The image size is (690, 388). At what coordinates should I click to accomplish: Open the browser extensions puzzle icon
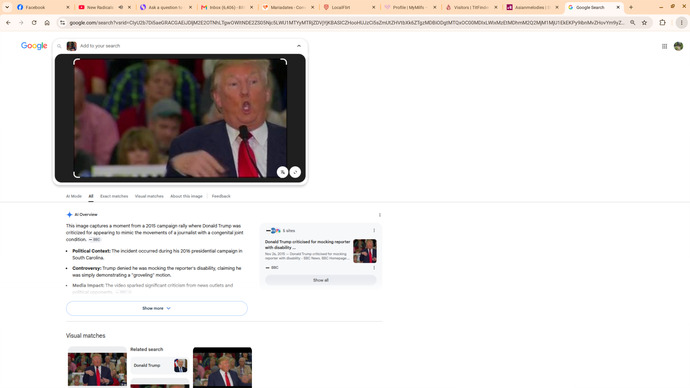tap(662, 22)
